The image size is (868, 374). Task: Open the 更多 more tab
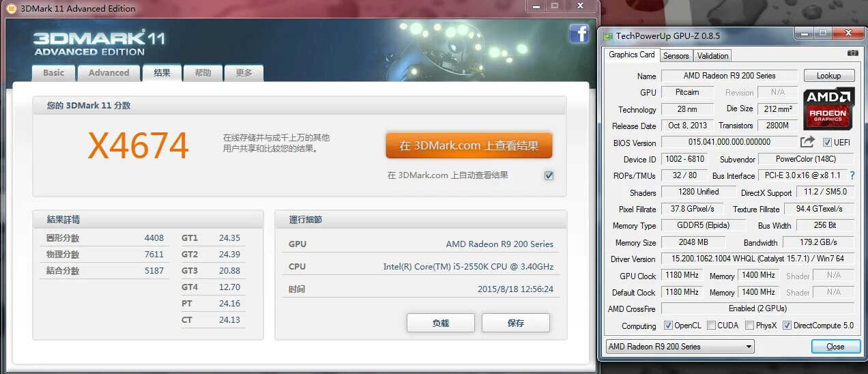(244, 72)
